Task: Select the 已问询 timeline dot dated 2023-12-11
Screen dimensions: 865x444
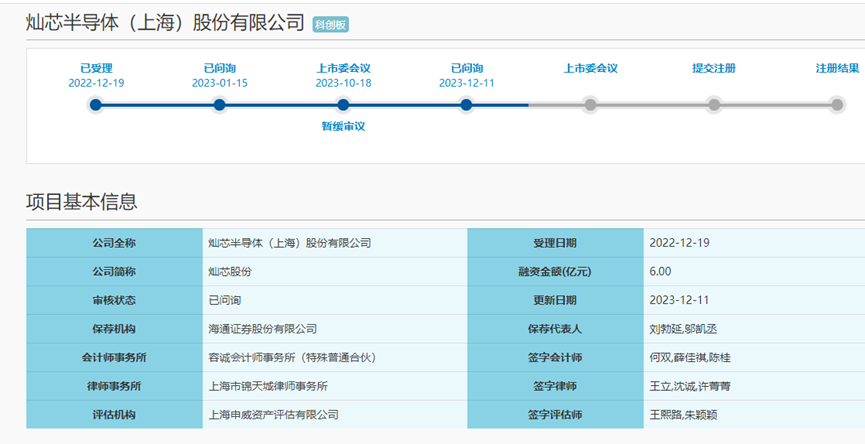Action: (x=466, y=104)
